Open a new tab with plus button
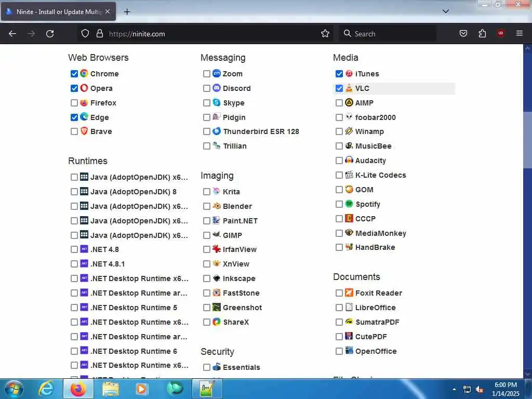 [127, 11]
